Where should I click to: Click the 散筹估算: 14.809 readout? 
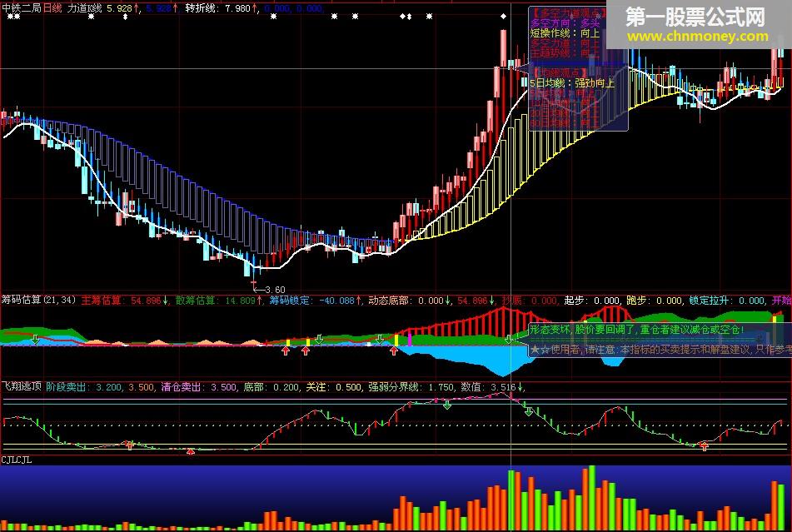[218, 301]
